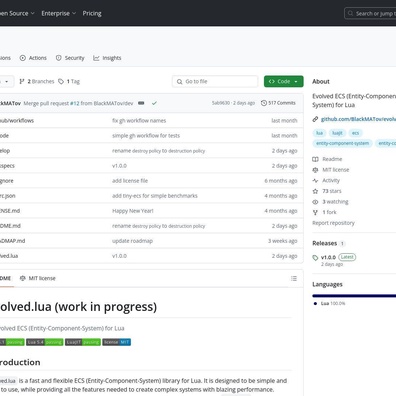Click the commits history clock icon
This screenshot has width=396, height=396.
tap(264, 103)
